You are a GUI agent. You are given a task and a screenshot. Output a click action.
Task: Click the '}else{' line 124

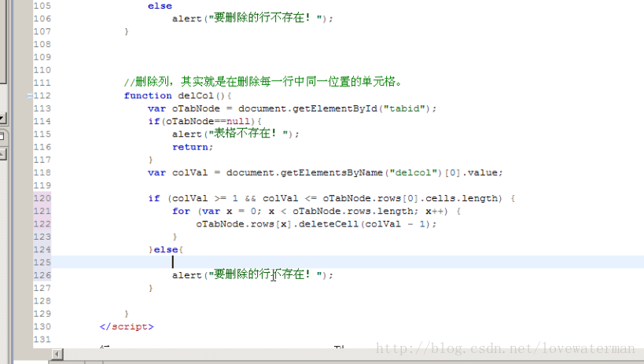pyautogui.click(x=166, y=249)
